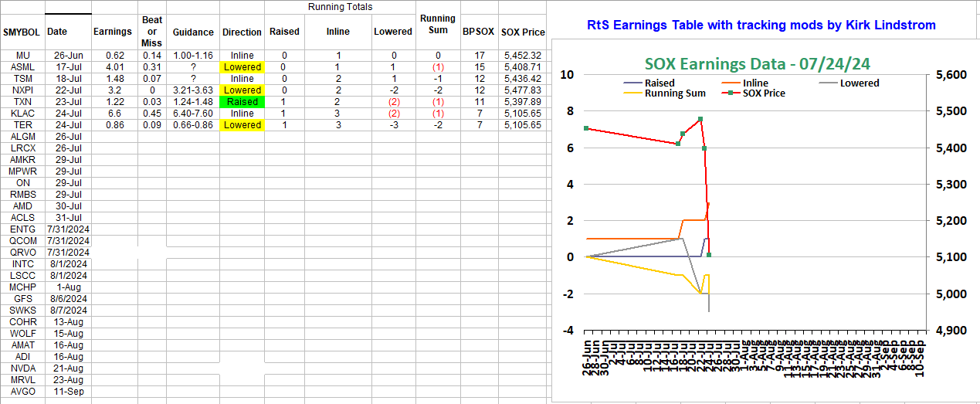
Task: Click the SMYBOL column header cell
Action: [22, 32]
